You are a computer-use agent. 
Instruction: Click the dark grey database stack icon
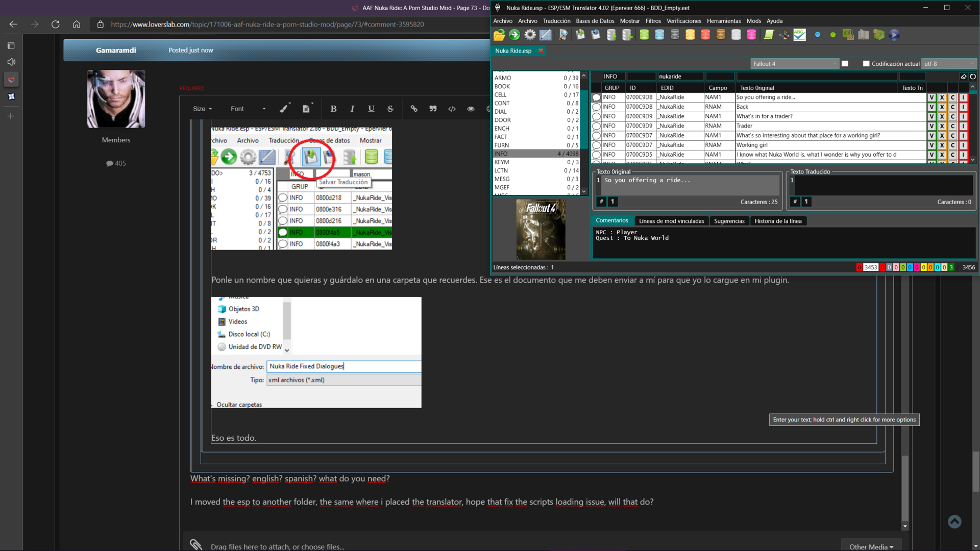coord(675,35)
